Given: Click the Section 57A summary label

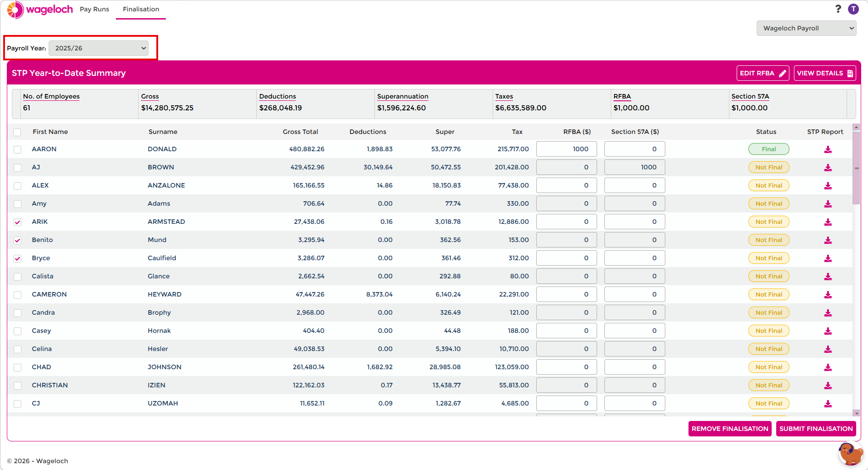Looking at the screenshot, I should pyautogui.click(x=750, y=96).
